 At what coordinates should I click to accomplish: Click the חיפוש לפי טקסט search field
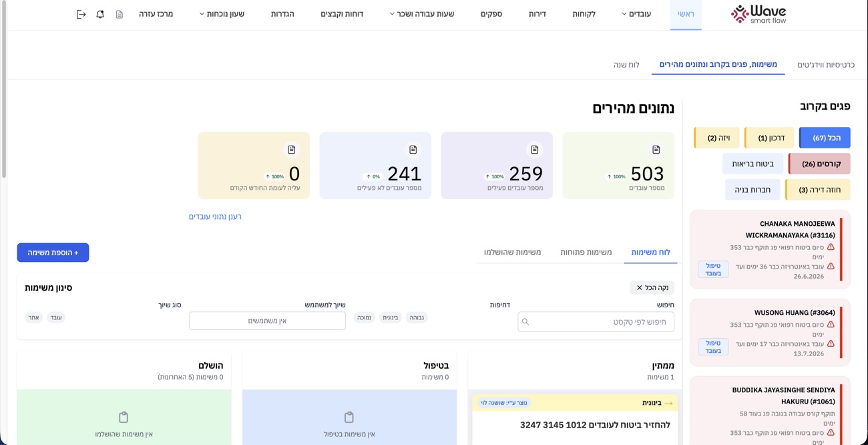pos(596,322)
